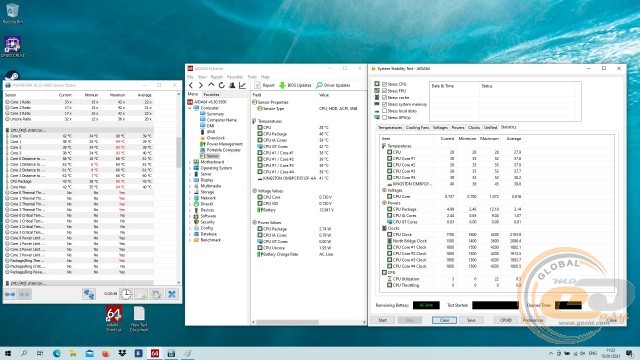Open Recycle Bin desktop icon
This screenshot has height=360, width=640.
(x=12, y=13)
